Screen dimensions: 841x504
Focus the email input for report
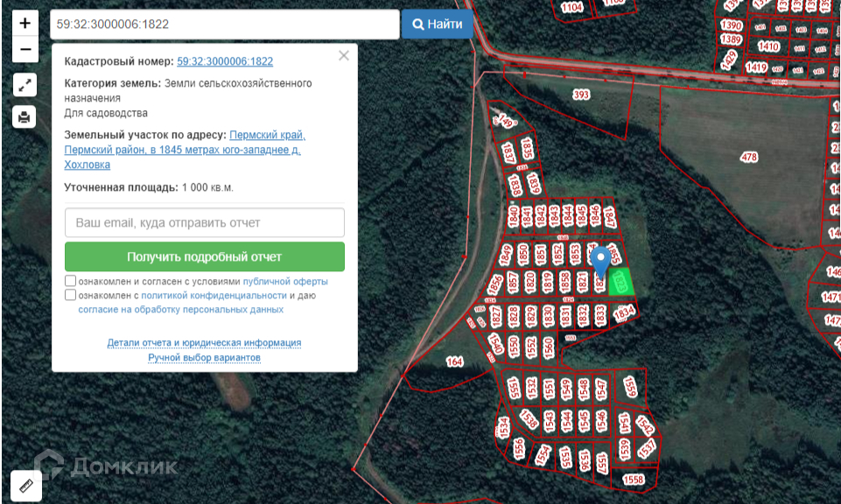coord(205,223)
